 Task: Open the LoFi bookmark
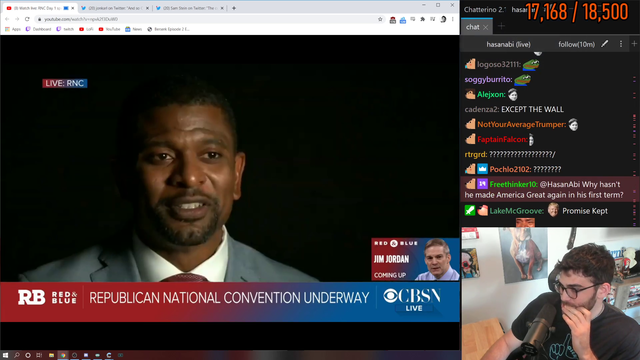tap(86, 29)
